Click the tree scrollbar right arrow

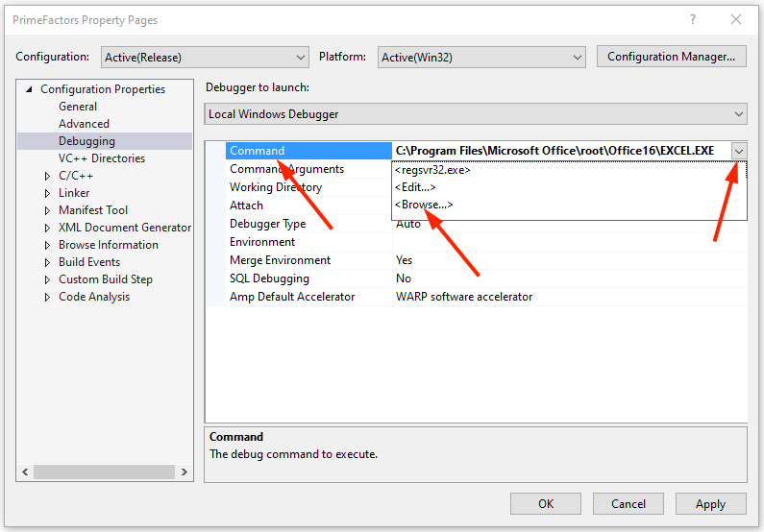click(x=185, y=472)
